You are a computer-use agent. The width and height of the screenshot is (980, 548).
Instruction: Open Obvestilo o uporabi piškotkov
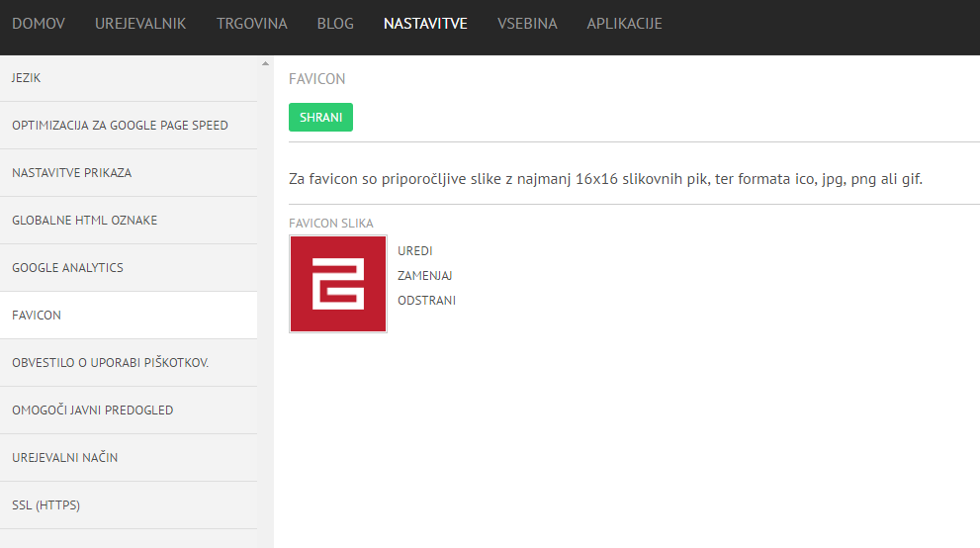pyautogui.click(x=129, y=363)
